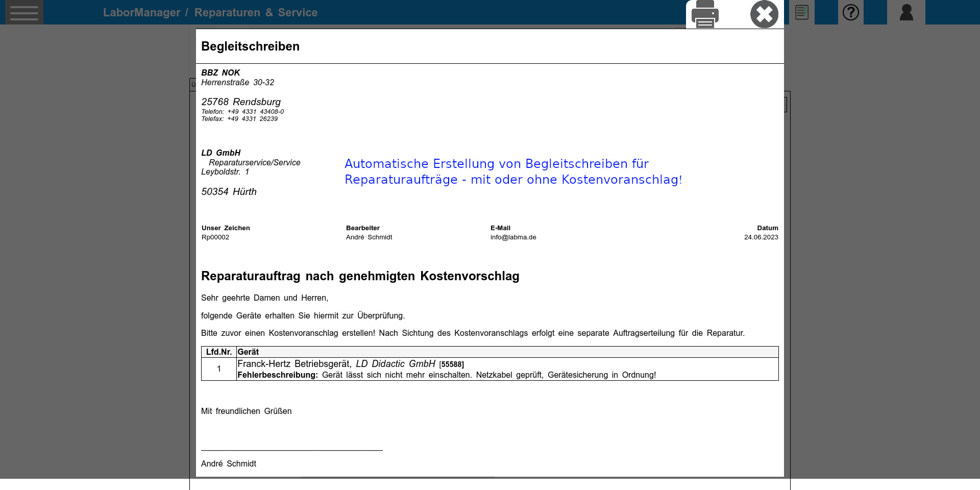Click the Herrenstraße 30-32 address line

coord(237,82)
